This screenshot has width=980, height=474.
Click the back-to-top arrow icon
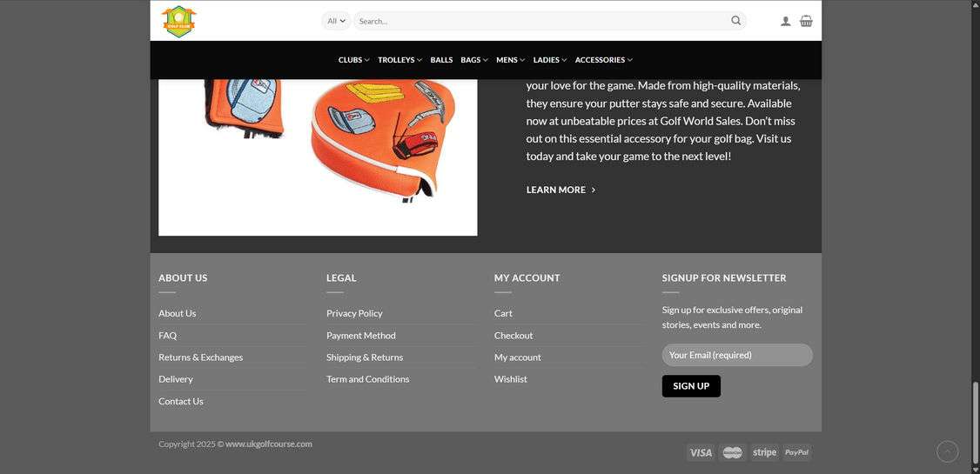click(948, 451)
